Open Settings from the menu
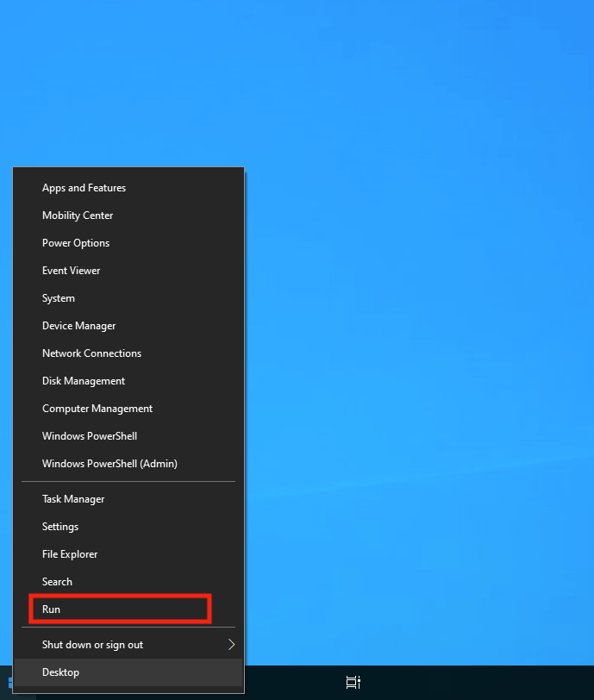 (128, 527)
